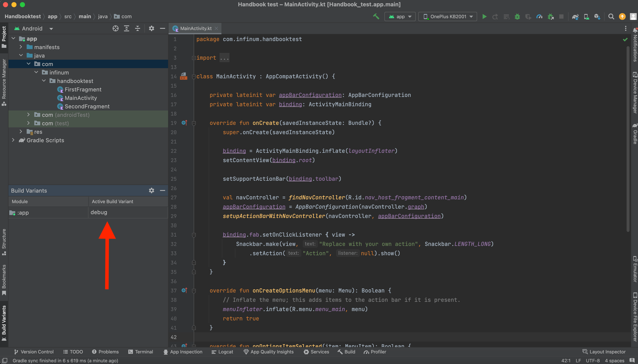
Task: Expand the Gradle Scripts node
Action: pyautogui.click(x=13, y=140)
